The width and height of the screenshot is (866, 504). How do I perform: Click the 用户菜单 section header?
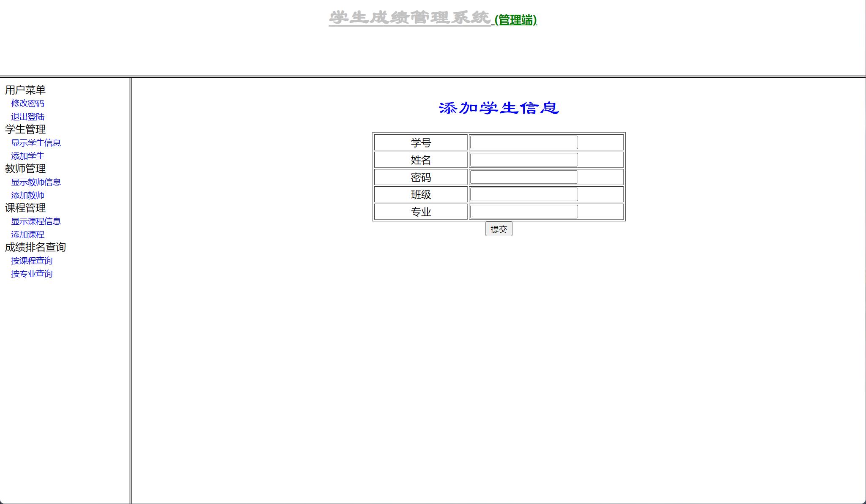[25, 90]
